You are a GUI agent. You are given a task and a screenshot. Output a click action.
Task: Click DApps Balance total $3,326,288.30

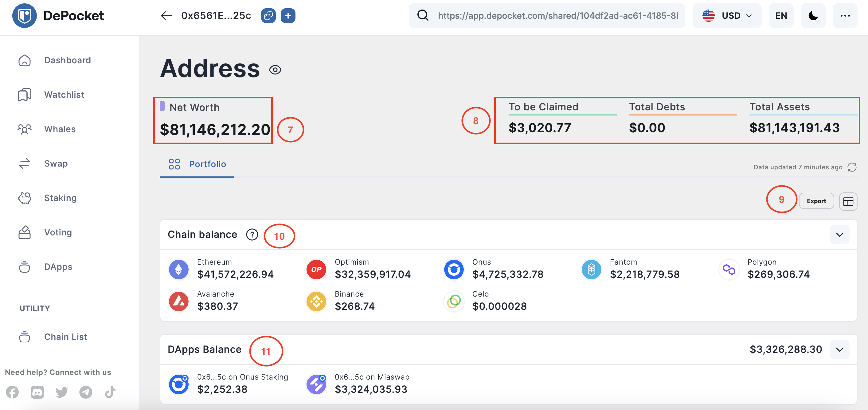click(x=786, y=349)
